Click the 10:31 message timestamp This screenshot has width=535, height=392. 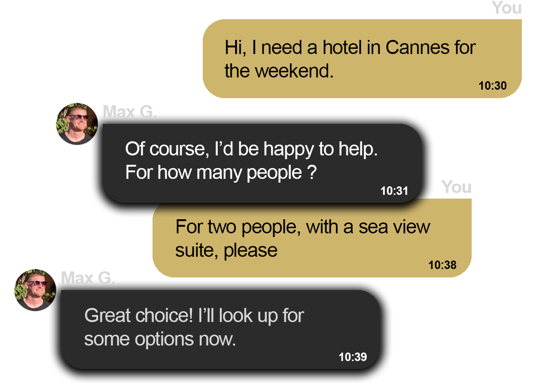394,191
